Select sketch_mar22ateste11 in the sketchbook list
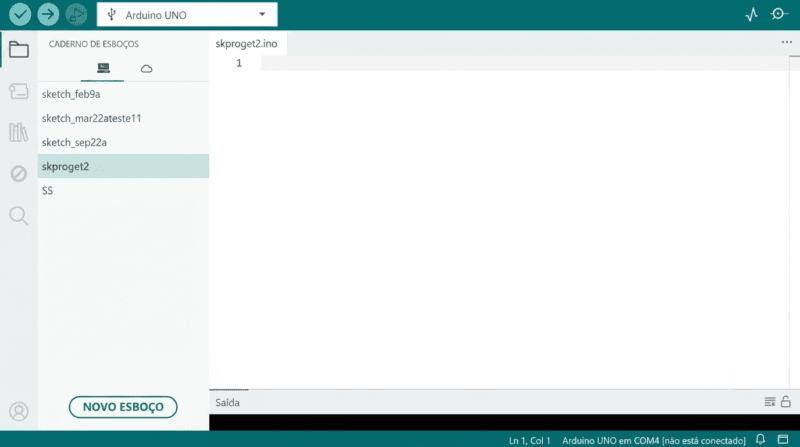The image size is (800, 447). point(123,118)
